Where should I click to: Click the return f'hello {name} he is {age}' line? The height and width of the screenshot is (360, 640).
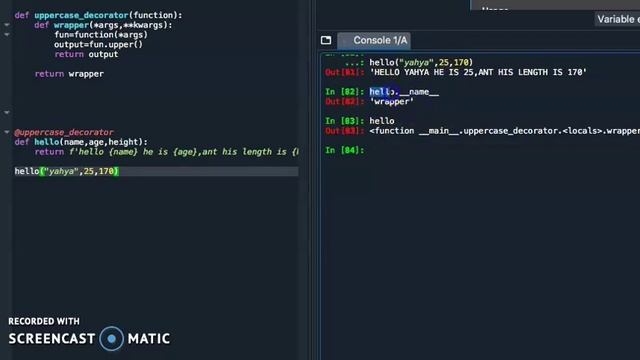[x=167, y=152]
